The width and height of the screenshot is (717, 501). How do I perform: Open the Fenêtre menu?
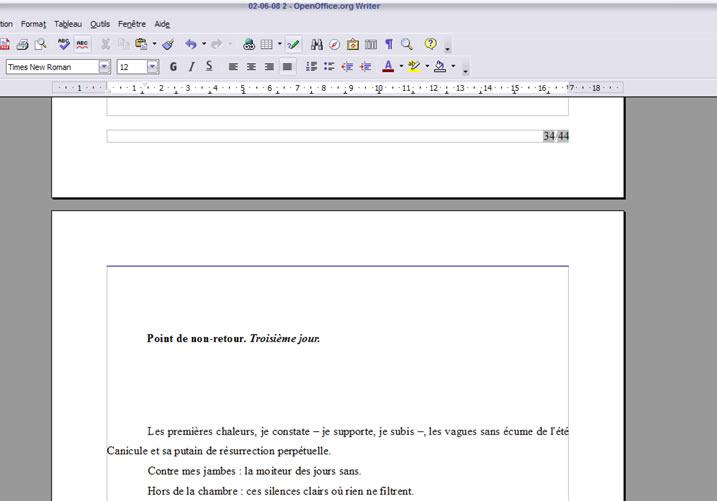click(132, 24)
